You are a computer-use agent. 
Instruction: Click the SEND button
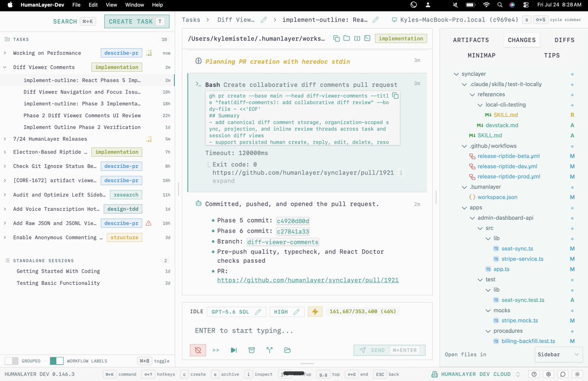point(389,350)
